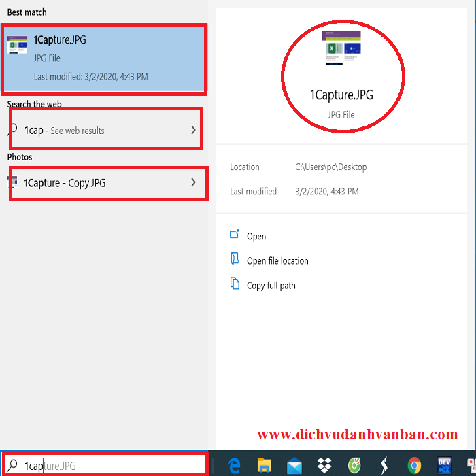Image resolution: width=476 pixels, height=476 pixels.
Task: Click the 1Capture - Copy.JPG file icon
Action: click(x=12, y=182)
